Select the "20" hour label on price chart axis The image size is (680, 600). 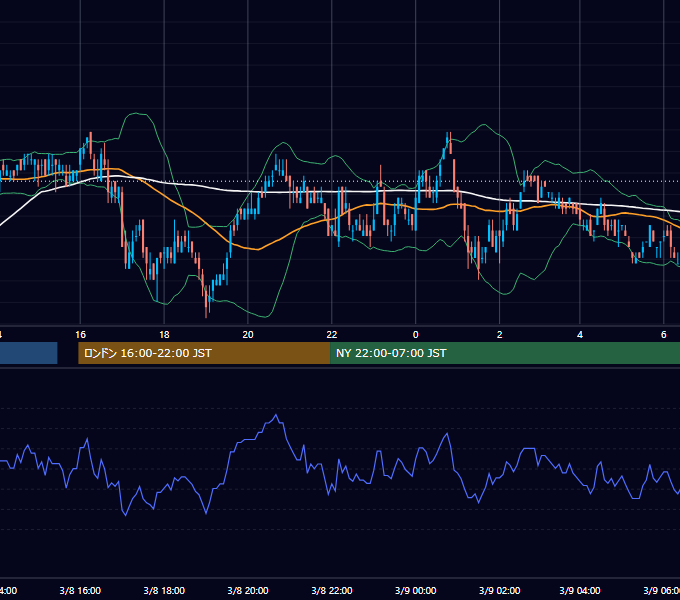248,335
